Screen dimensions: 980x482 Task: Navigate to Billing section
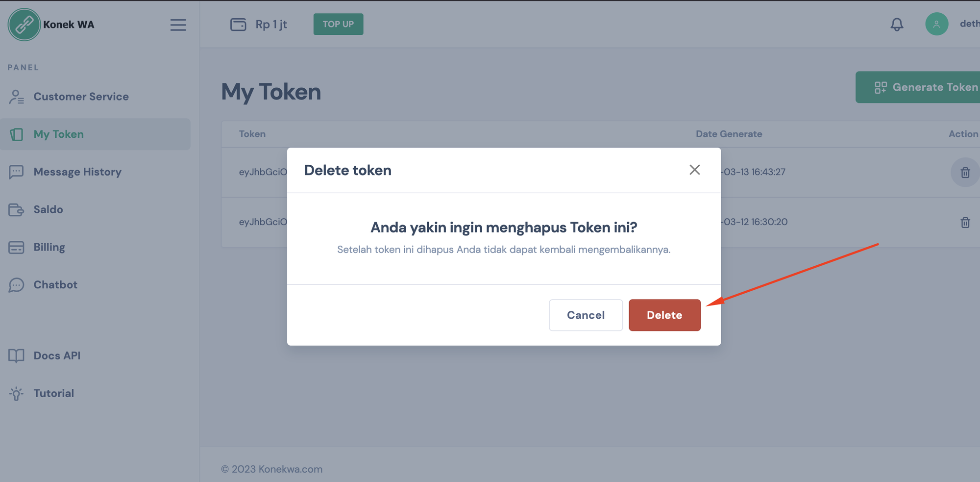(x=49, y=247)
